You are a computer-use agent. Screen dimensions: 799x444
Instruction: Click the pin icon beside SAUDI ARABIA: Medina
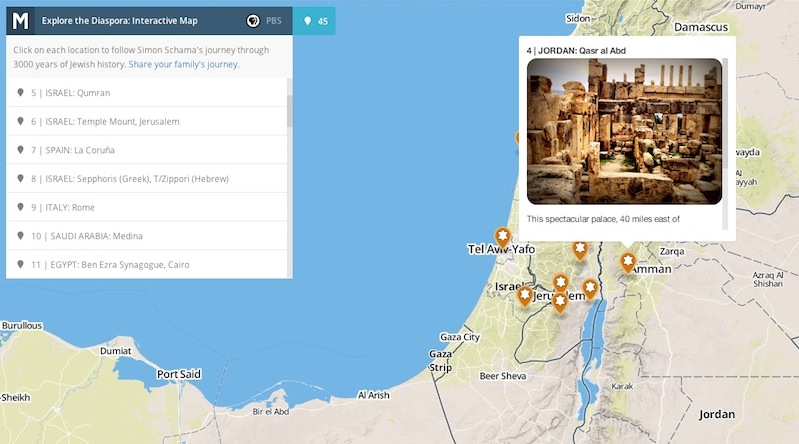tap(20, 235)
